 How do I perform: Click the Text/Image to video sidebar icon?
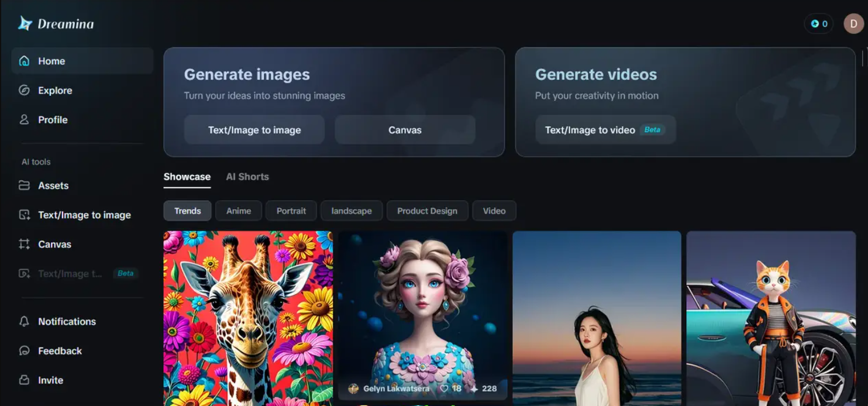(24, 273)
